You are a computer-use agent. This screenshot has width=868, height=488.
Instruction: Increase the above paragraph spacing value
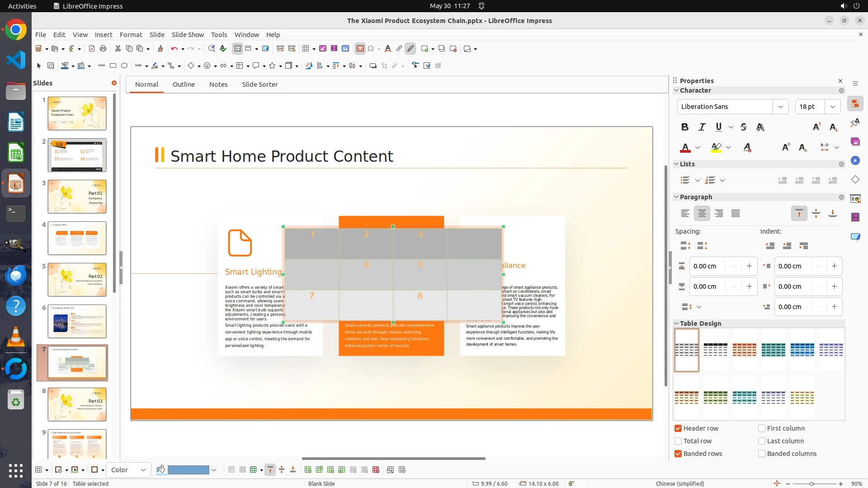[x=749, y=266]
